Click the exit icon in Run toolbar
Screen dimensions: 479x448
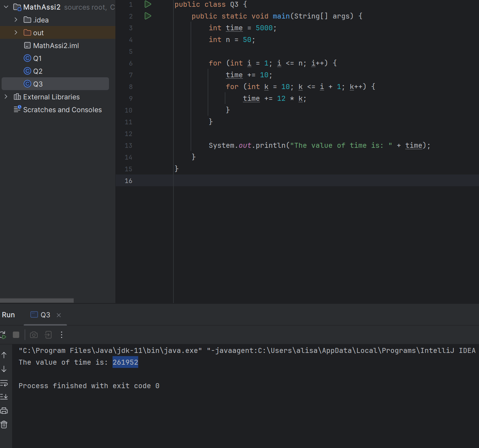pyautogui.click(x=48, y=335)
